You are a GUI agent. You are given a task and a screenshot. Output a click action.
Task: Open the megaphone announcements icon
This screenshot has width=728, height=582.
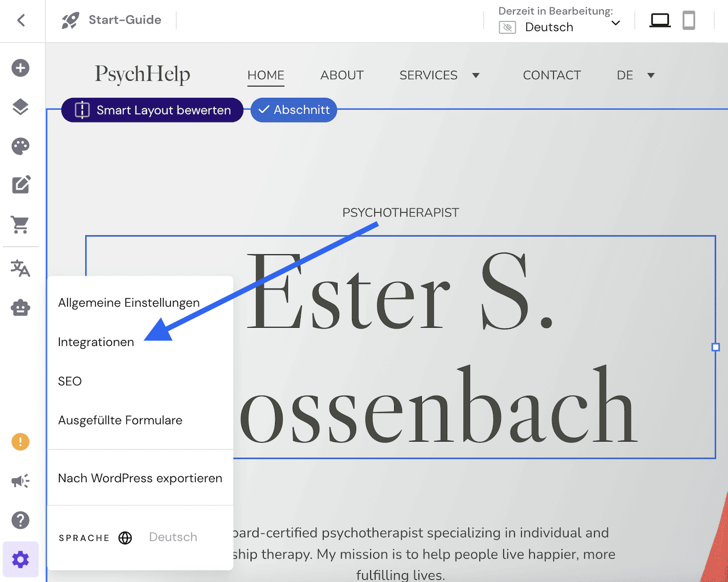point(20,481)
